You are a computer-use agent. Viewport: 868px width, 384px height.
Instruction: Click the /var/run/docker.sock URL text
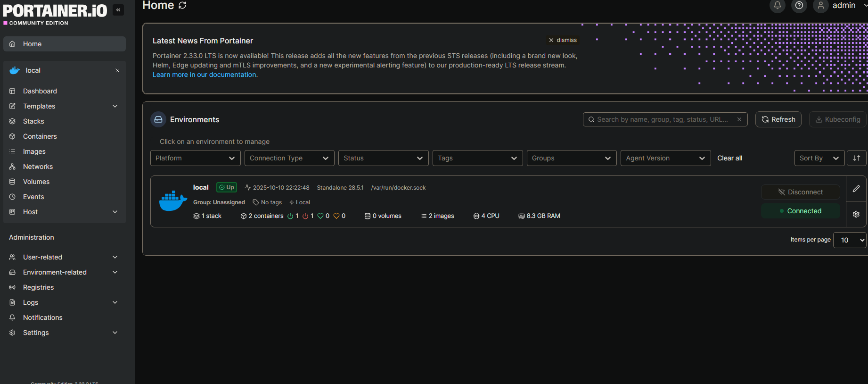pos(398,188)
